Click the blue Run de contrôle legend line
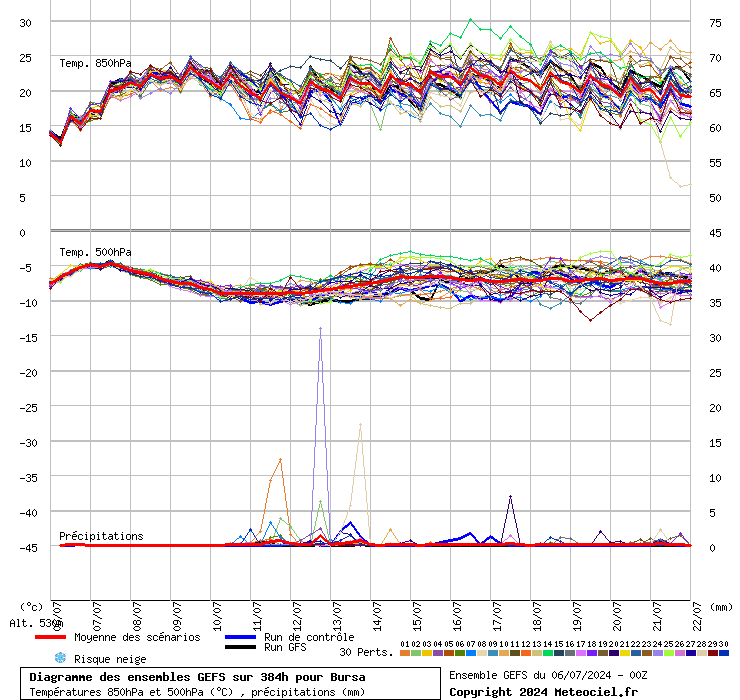The height and width of the screenshot is (700, 740). [241, 637]
